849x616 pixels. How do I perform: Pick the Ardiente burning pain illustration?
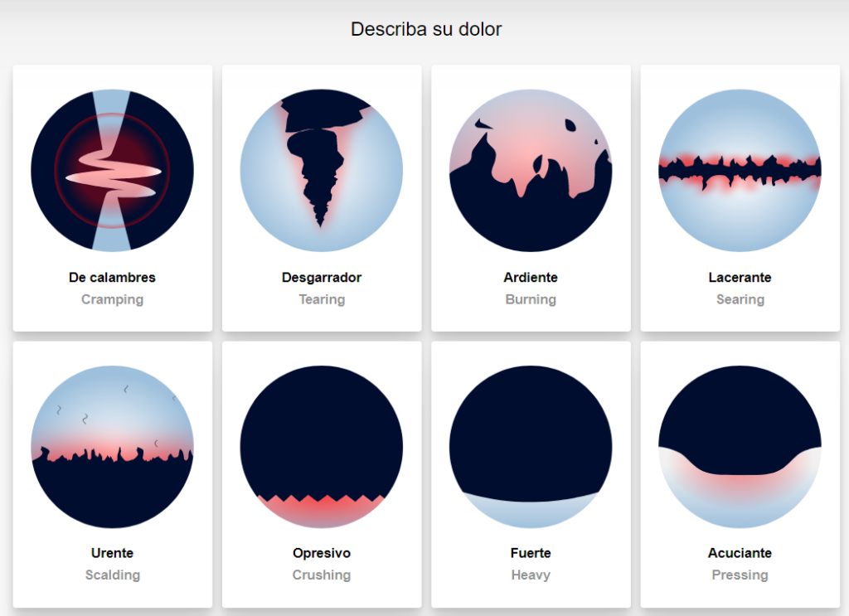click(531, 171)
